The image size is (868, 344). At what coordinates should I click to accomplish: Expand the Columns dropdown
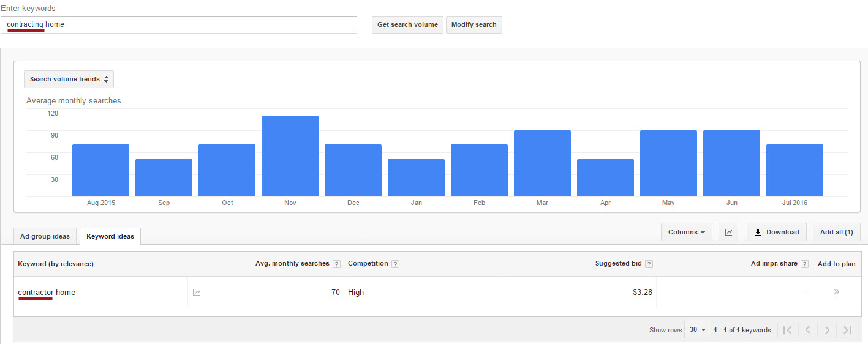pos(686,233)
